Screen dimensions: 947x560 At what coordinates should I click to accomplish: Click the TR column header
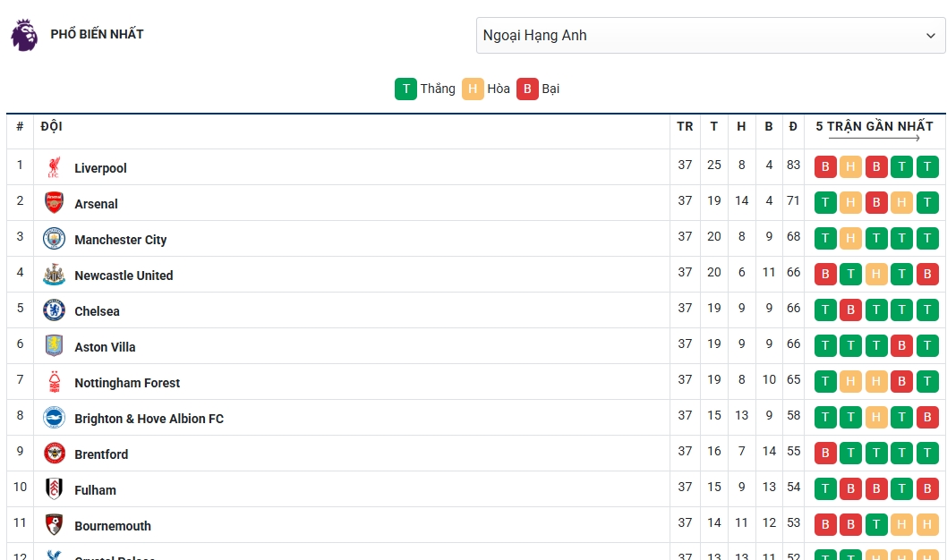(x=685, y=126)
